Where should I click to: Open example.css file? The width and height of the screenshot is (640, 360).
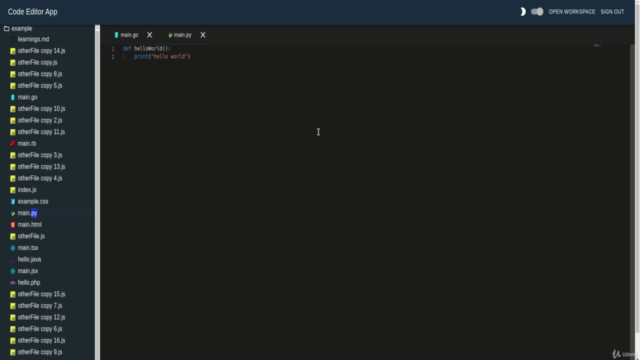[33, 202]
